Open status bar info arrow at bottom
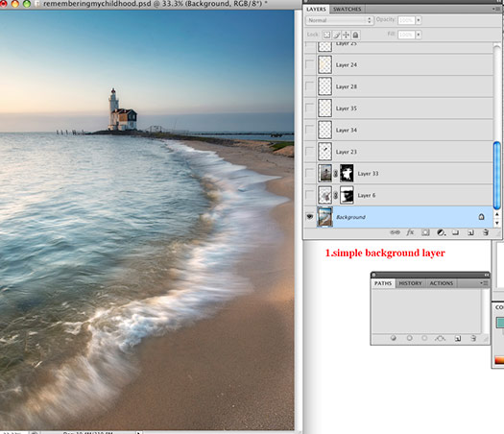504x434 pixels. (138, 433)
